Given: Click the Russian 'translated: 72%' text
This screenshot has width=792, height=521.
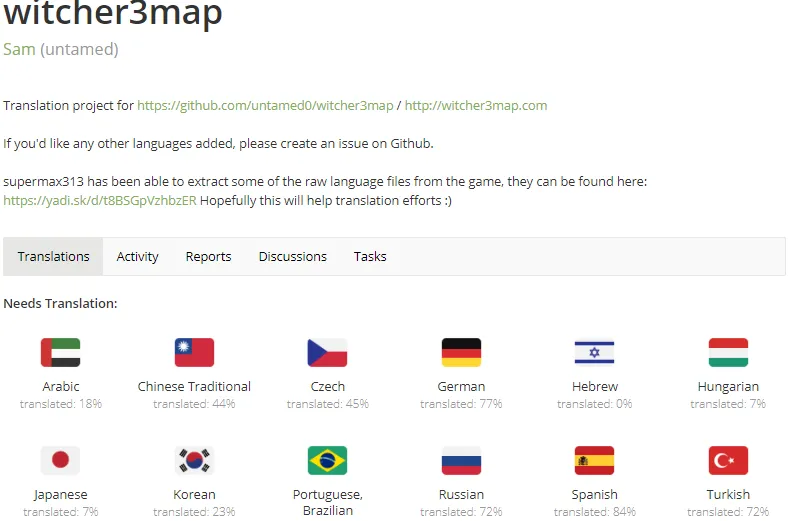Looking at the screenshot, I should [x=461, y=512].
